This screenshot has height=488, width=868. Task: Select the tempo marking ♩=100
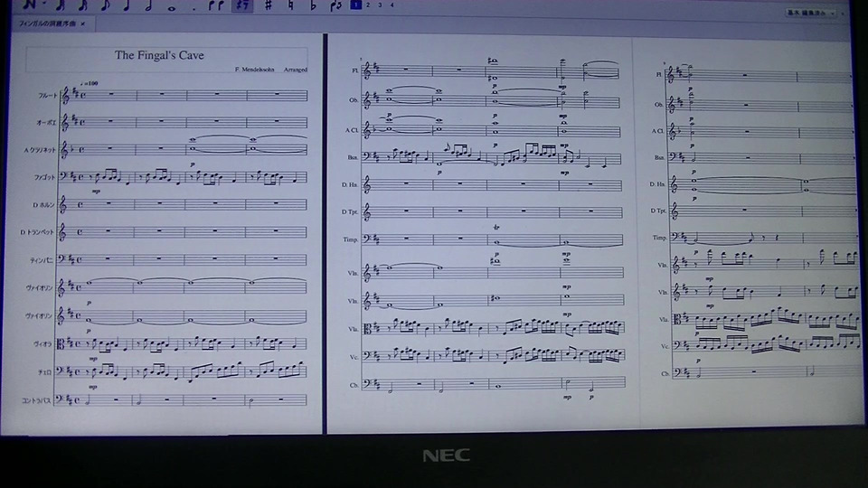pyautogui.click(x=90, y=83)
